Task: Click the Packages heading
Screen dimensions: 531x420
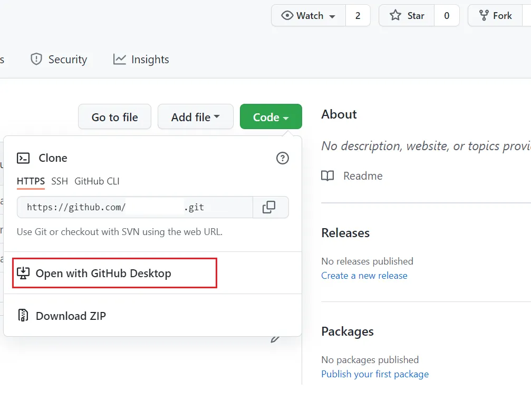Action: tap(347, 331)
